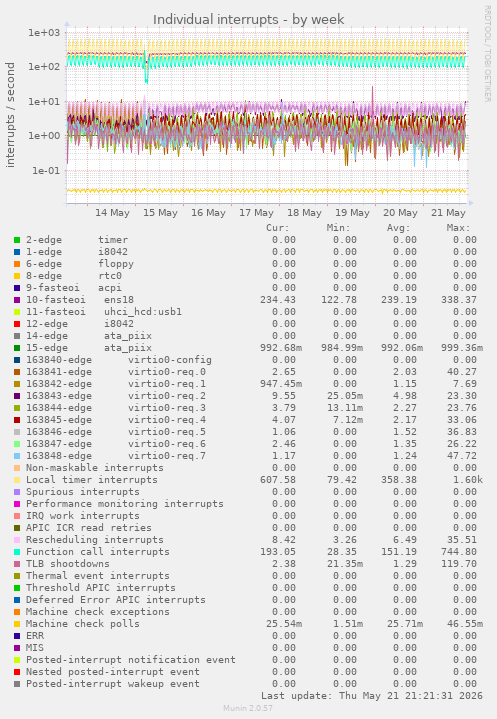The width and height of the screenshot is (497, 719).
Task: Click the 2-edge timer green swatch
Action: click(x=17, y=240)
